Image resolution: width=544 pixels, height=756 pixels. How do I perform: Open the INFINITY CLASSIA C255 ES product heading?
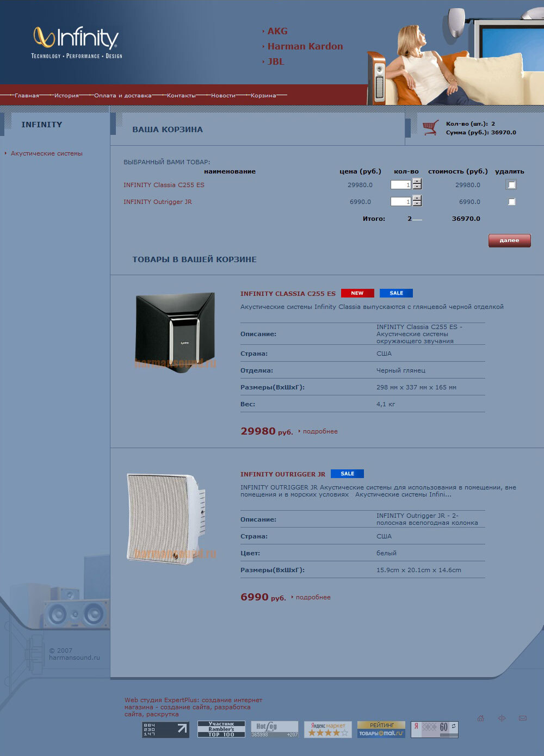tap(288, 294)
